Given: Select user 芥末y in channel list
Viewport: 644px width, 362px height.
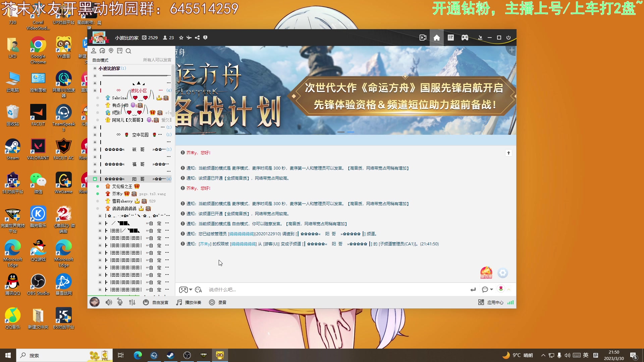Looking at the screenshot, I should point(117,194).
